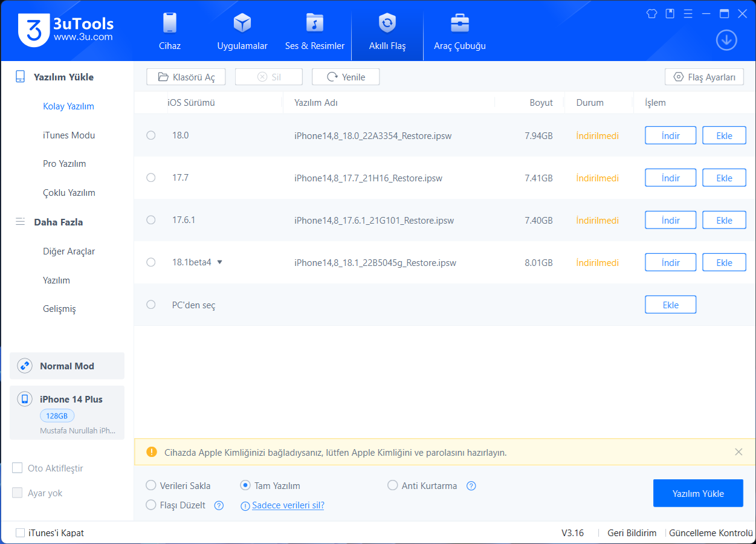This screenshot has height=544, width=756.
Task: Open the downloads manager arrow icon
Action: 726,40
